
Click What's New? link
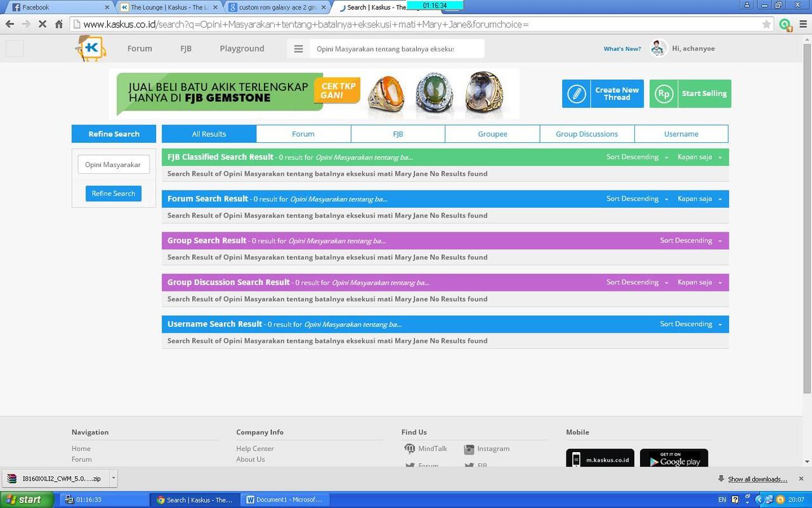point(622,49)
